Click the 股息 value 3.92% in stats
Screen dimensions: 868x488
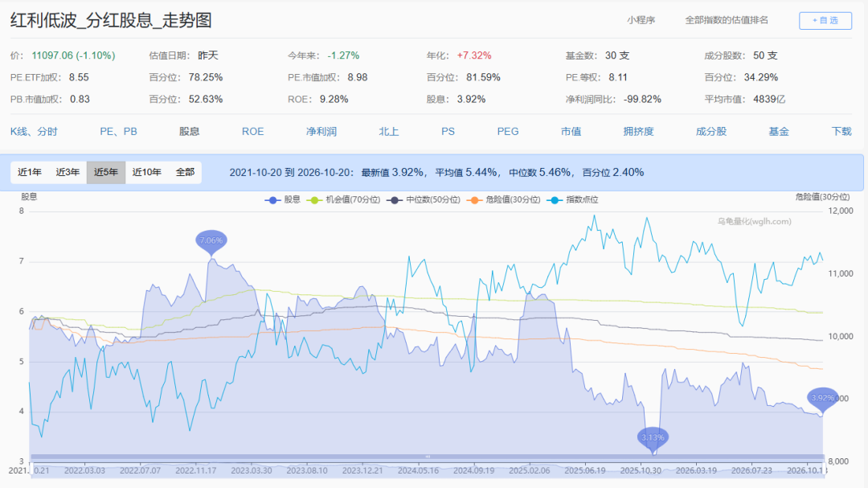click(x=471, y=100)
